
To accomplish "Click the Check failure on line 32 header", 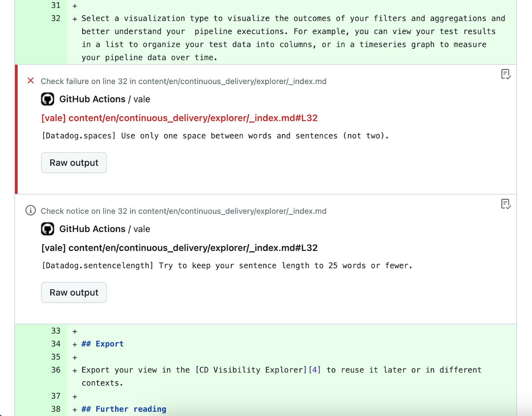I will pyautogui.click(x=183, y=81).
